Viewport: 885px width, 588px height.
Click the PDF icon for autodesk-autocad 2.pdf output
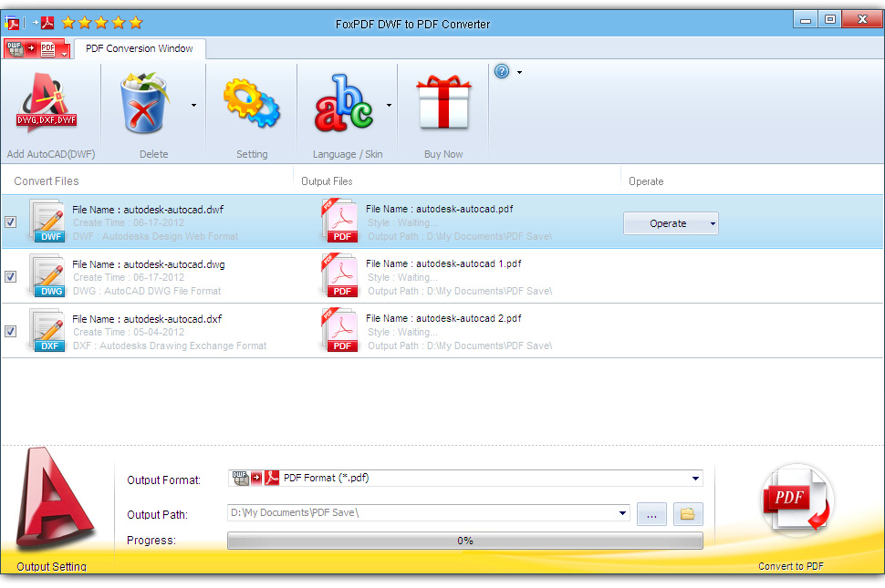pyautogui.click(x=339, y=330)
